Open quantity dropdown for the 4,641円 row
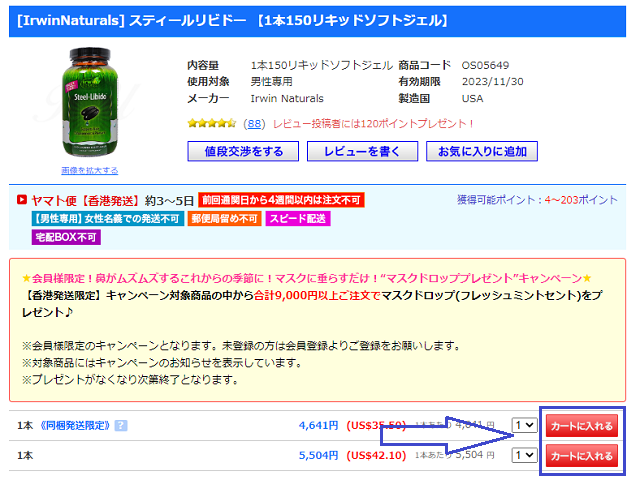Viewport: 640px width, 480px height. (524, 425)
